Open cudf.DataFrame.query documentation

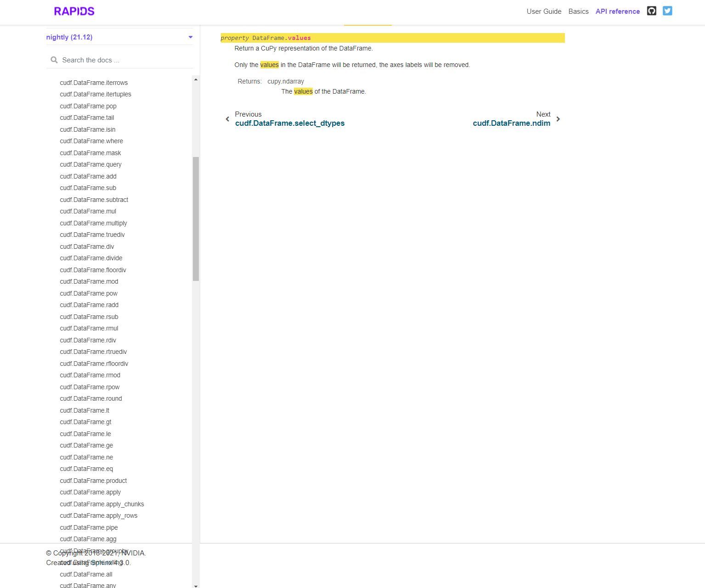[x=90, y=164]
